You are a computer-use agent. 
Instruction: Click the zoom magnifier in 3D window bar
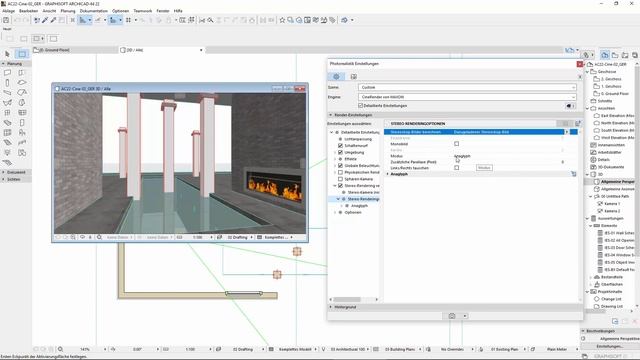(99, 237)
